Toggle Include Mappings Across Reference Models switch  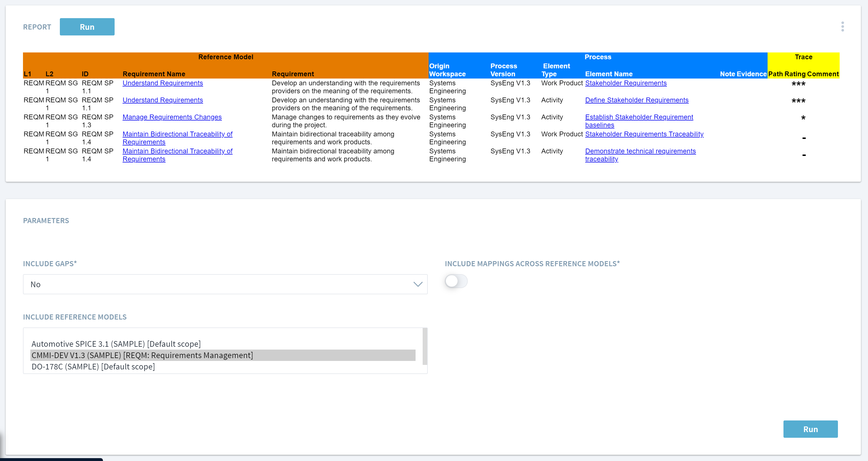(456, 281)
